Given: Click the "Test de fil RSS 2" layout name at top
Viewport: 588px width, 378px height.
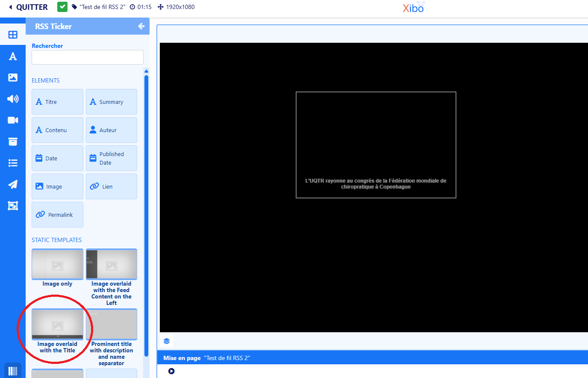Looking at the screenshot, I should click(x=103, y=7).
